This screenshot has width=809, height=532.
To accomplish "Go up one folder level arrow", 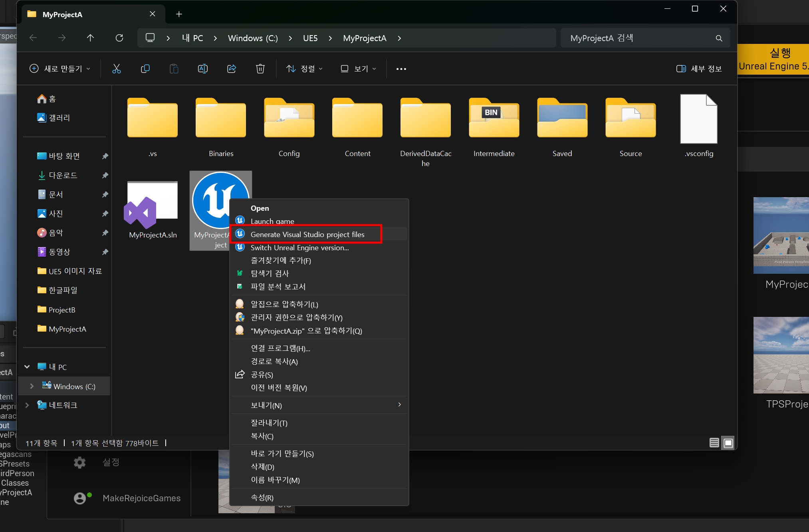I will (90, 38).
